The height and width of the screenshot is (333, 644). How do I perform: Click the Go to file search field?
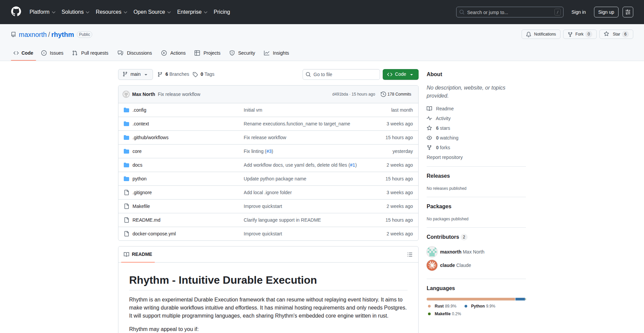point(341,74)
